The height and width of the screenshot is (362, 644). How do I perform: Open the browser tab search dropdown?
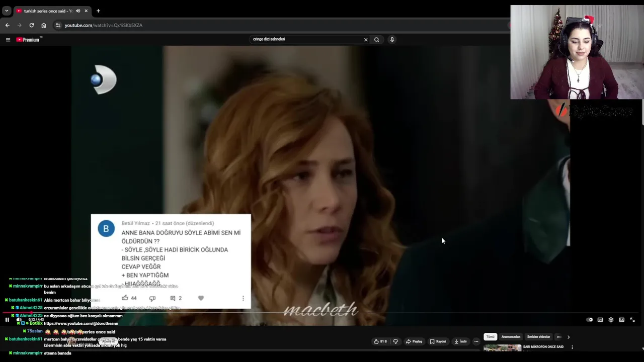coord(7,11)
